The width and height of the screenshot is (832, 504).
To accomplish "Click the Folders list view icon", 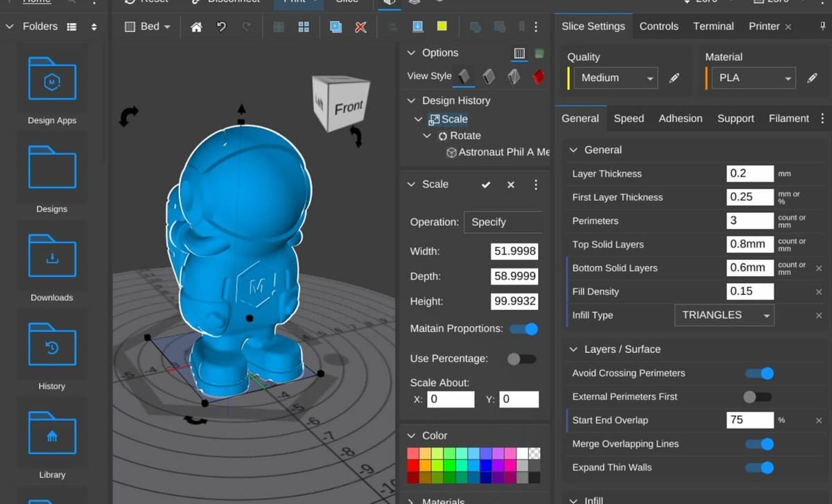I will pyautogui.click(x=71, y=26).
